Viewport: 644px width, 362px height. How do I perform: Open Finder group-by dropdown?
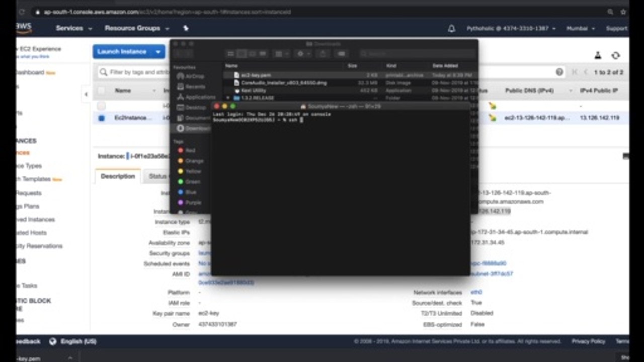tap(281, 54)
